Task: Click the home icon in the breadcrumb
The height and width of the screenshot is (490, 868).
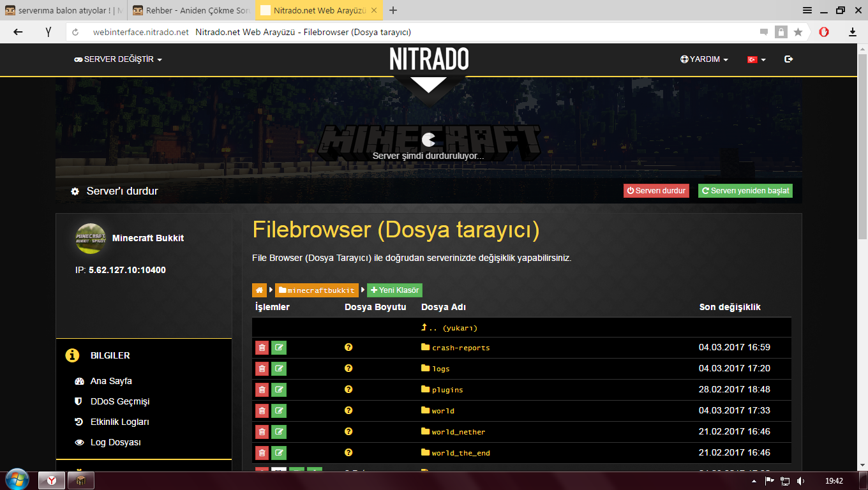Action: [x=259, y=290]
